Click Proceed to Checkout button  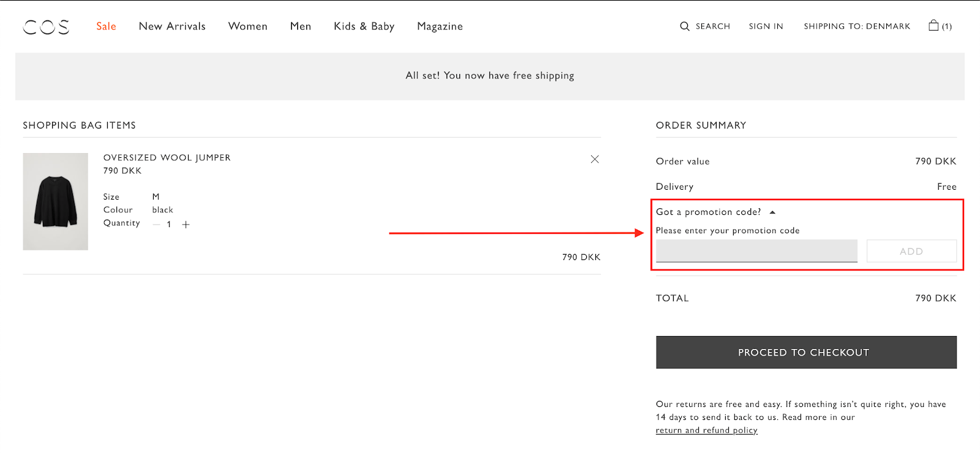[806, 353]
